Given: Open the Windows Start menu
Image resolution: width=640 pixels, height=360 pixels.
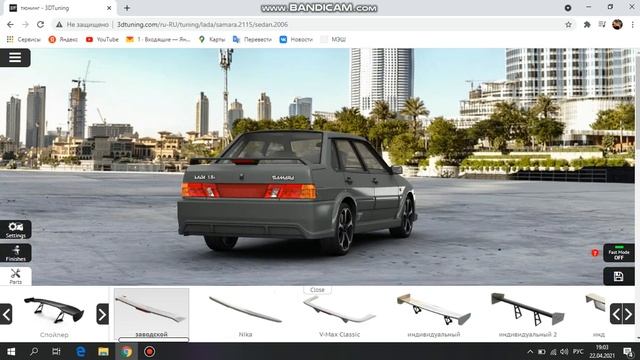Looking at the screenshot, I should coord(11,351).
